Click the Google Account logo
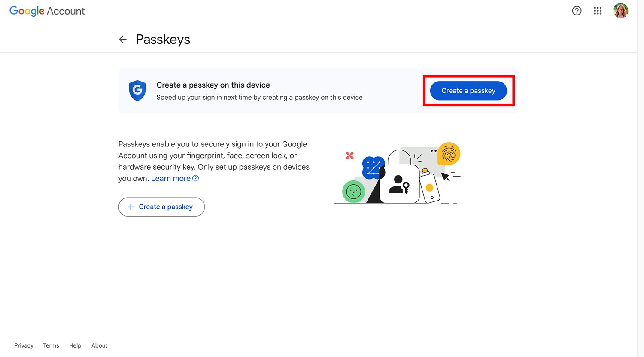Screen dimensions: 644x357 click(47, 11)
